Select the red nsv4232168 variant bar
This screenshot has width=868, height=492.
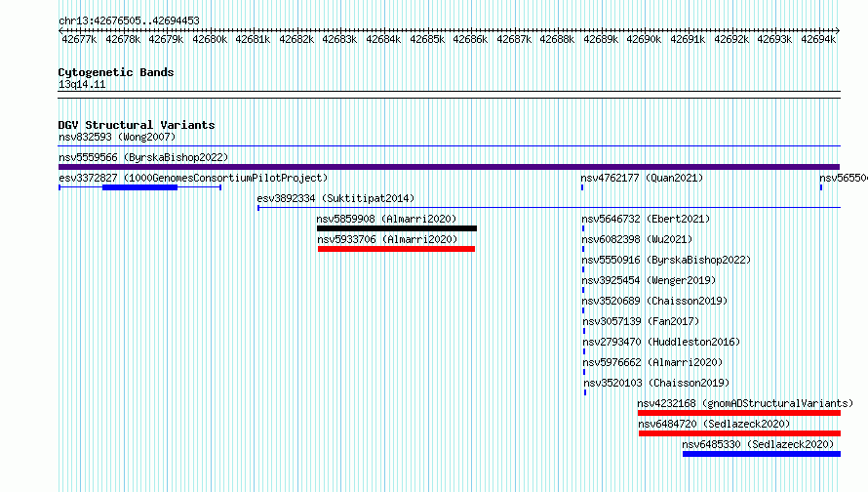(x=739, y=413)
